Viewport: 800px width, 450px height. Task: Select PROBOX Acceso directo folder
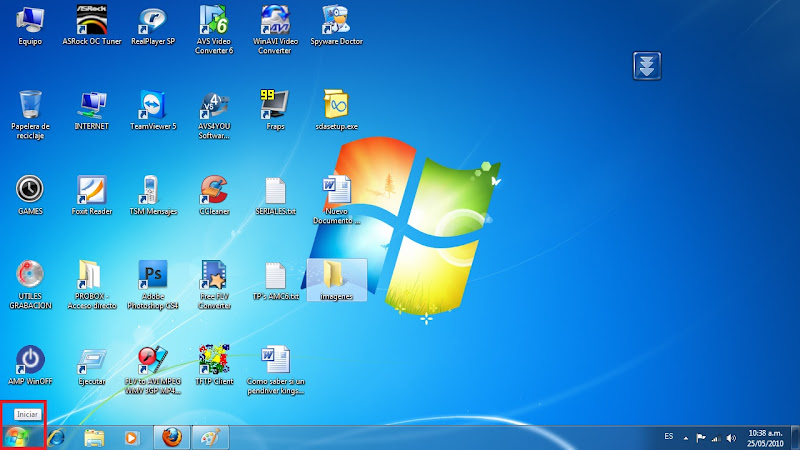click(92, 285)
